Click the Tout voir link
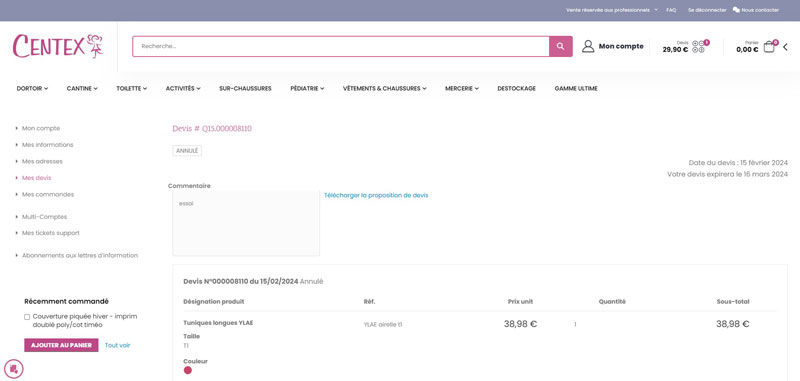This screenshot has width=800, height=381. (117, 345)
